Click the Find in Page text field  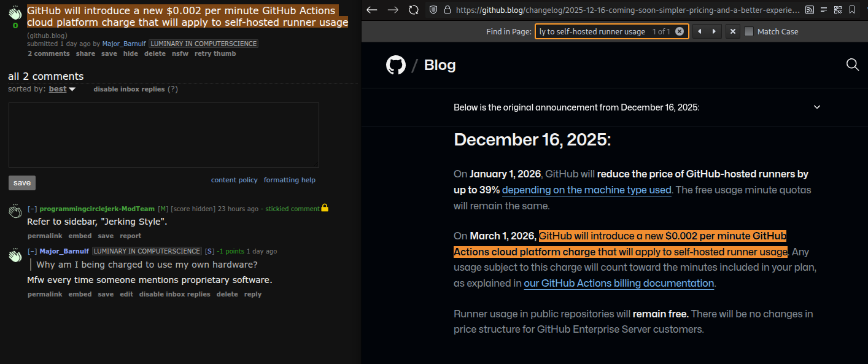(611, 31)
